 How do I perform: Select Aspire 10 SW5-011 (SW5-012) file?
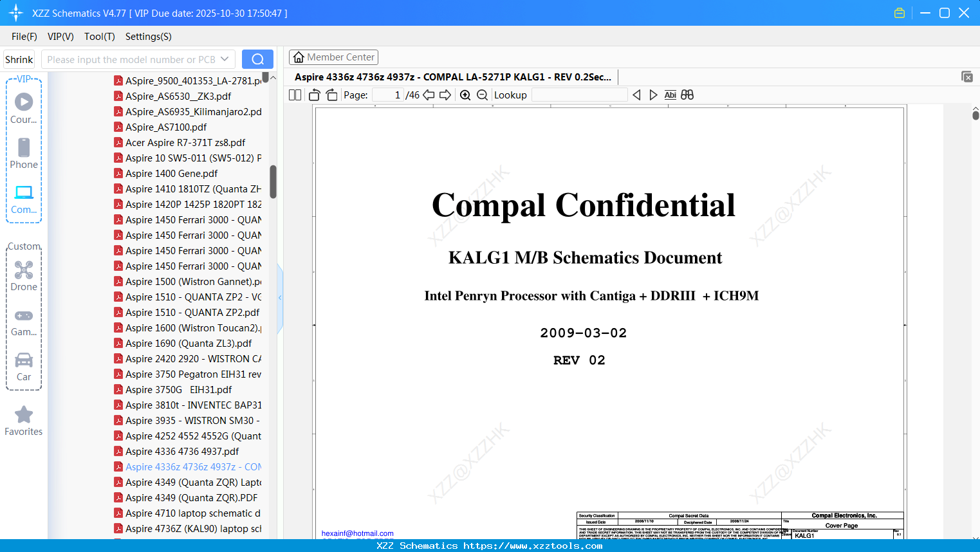[x=188, y=158]
